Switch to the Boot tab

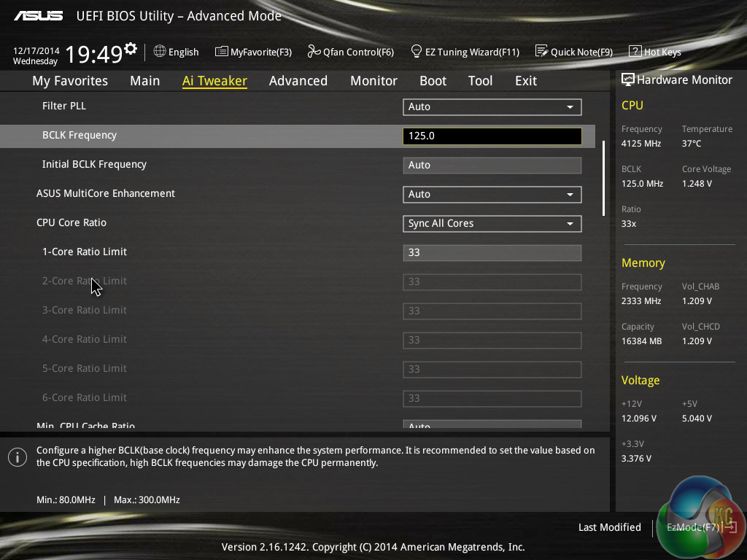[x=433, y=81]
